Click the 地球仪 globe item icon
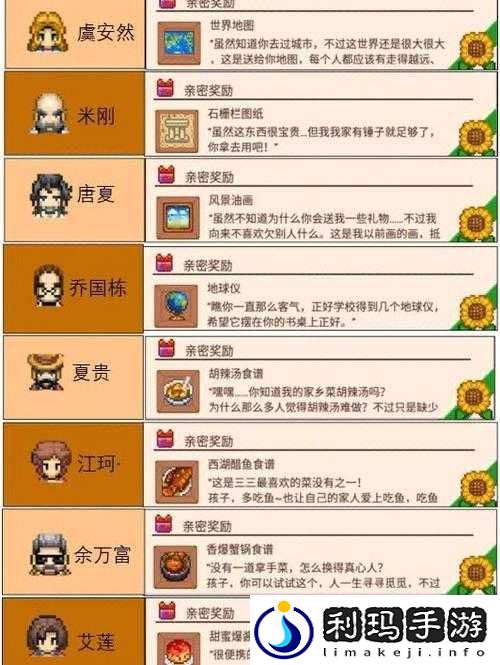This screenshot has width=500, height=665. (176, 306)
